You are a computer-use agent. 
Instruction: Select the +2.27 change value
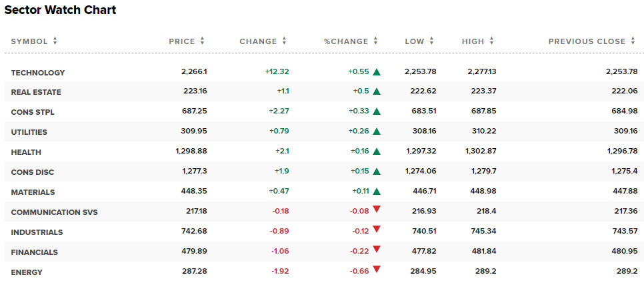278,111
